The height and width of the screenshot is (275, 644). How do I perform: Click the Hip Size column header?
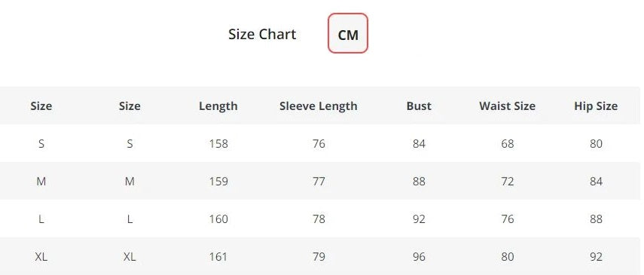pyautogui.click(x=596, y=106)
